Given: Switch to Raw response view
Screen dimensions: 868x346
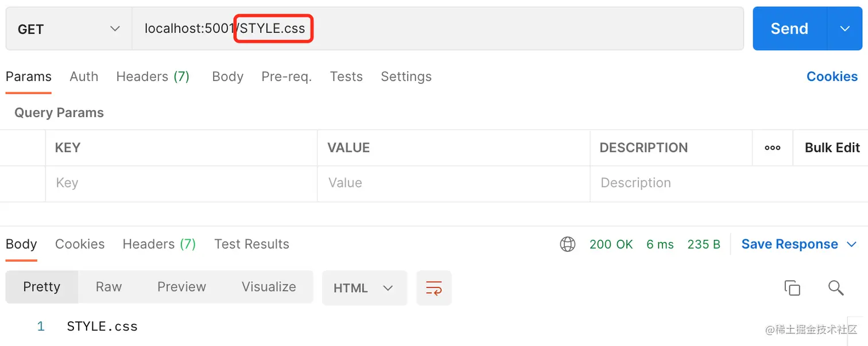Looking at the screenshot, I should pyautogui.click(x=108, y=287).
